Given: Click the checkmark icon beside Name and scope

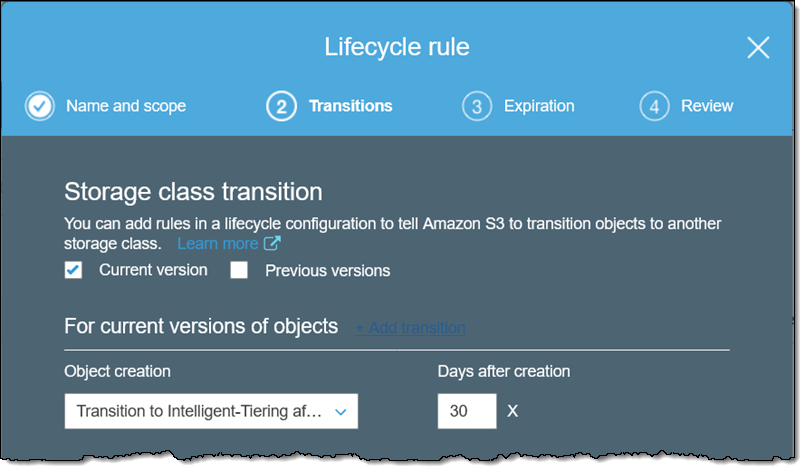Looking at the screenshot, I should click(40, 106).
